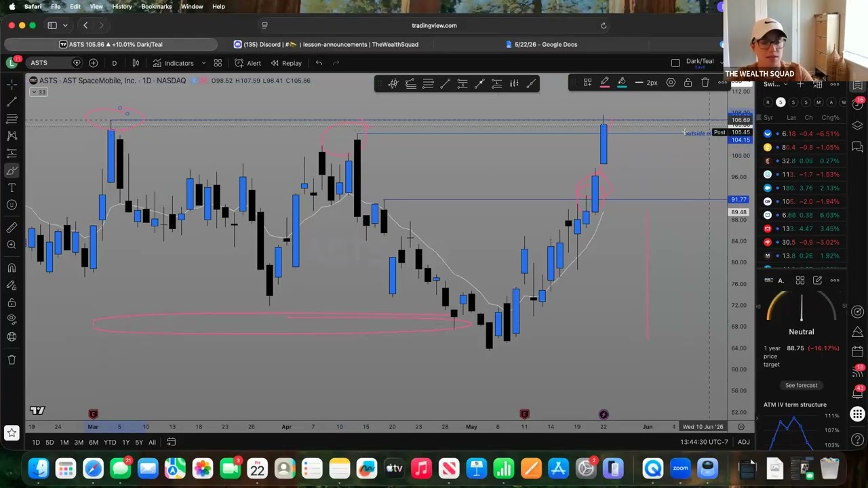Screen dimensions: 868x488
Task: Open the favorites star toolbar button
Action: click(x=12, y=432)
